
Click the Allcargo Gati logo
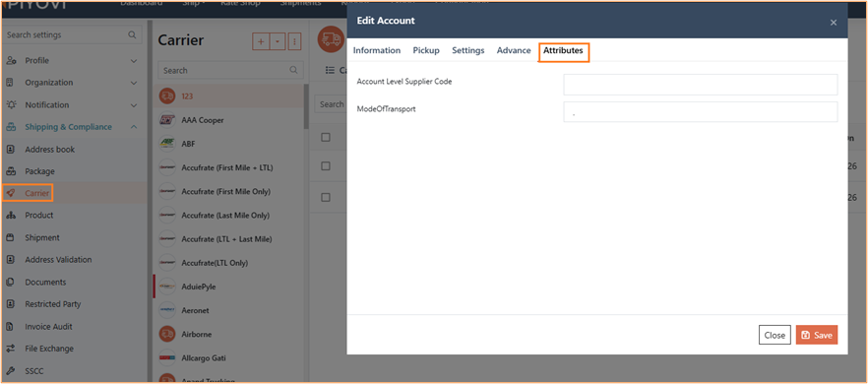(x=166, y=358)
